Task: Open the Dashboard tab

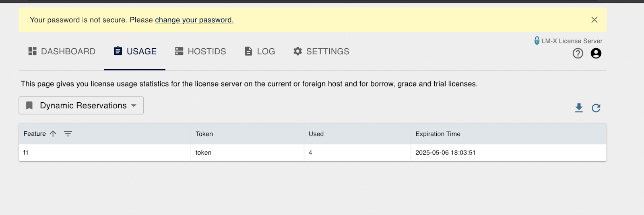Action: coord(62,52)
